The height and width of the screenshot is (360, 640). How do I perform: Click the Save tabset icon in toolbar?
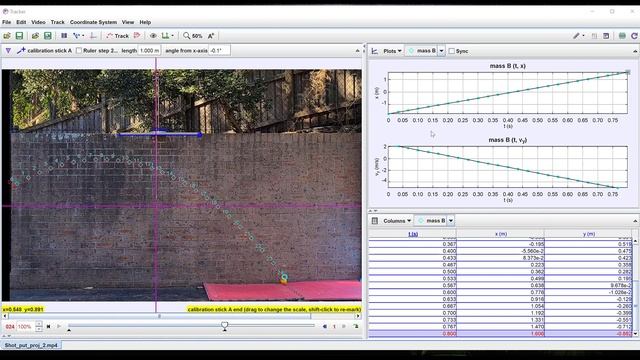tap(48, 36)
